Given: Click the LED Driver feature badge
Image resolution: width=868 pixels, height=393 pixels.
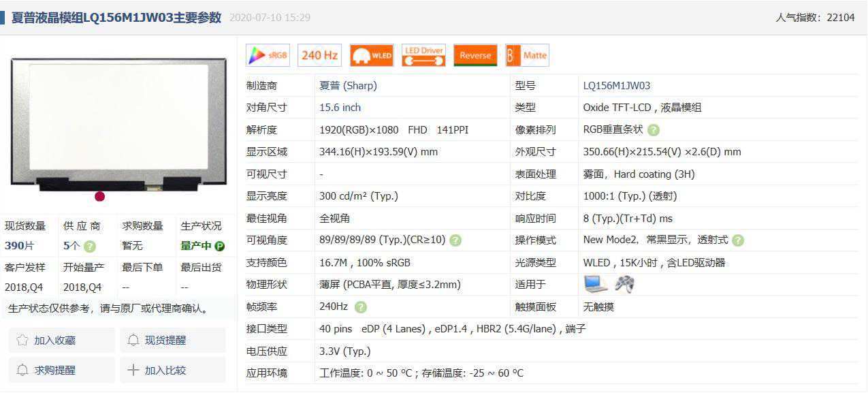Looking at the screenshot, I should (x=423, y=56).
